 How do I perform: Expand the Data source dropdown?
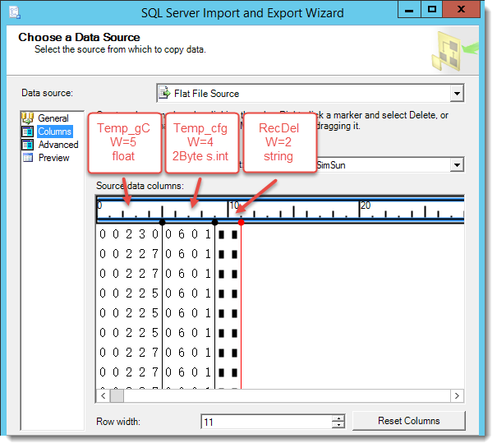[457, 94]
